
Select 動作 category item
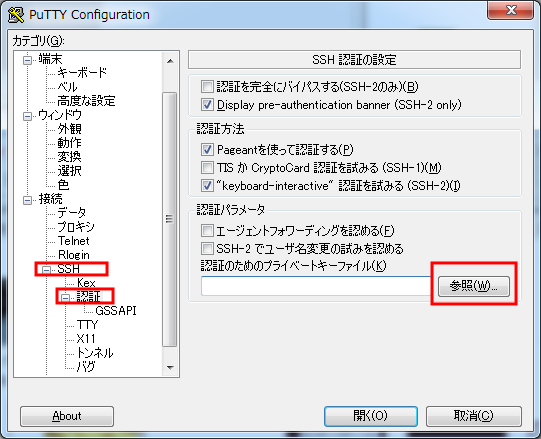point(69,143)
